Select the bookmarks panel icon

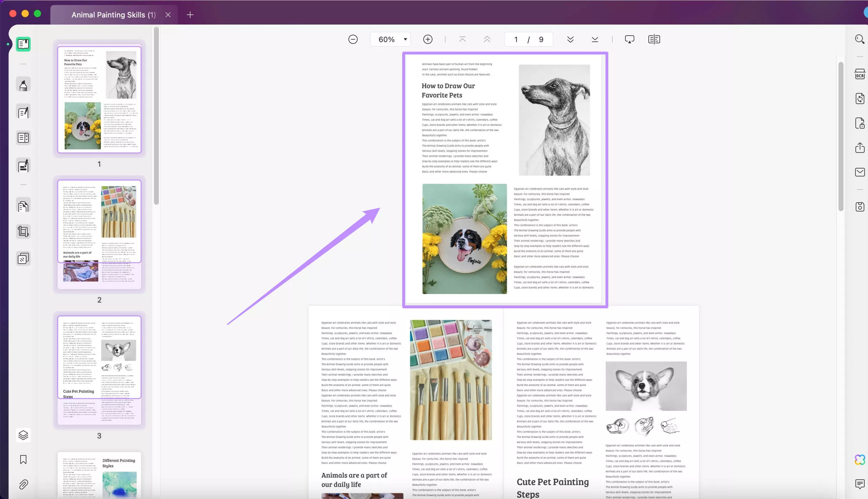pos(23,460)
